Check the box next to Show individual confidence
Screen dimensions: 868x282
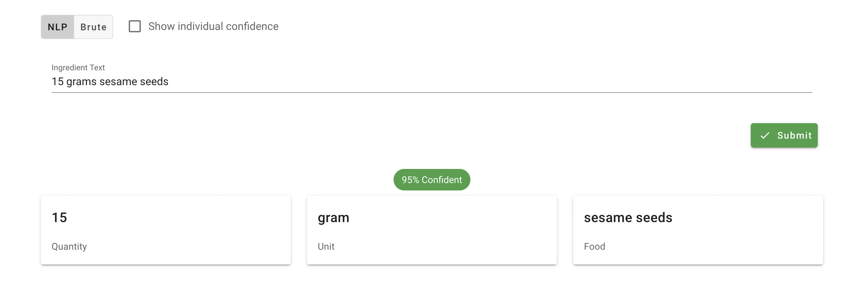click(135, 26)
